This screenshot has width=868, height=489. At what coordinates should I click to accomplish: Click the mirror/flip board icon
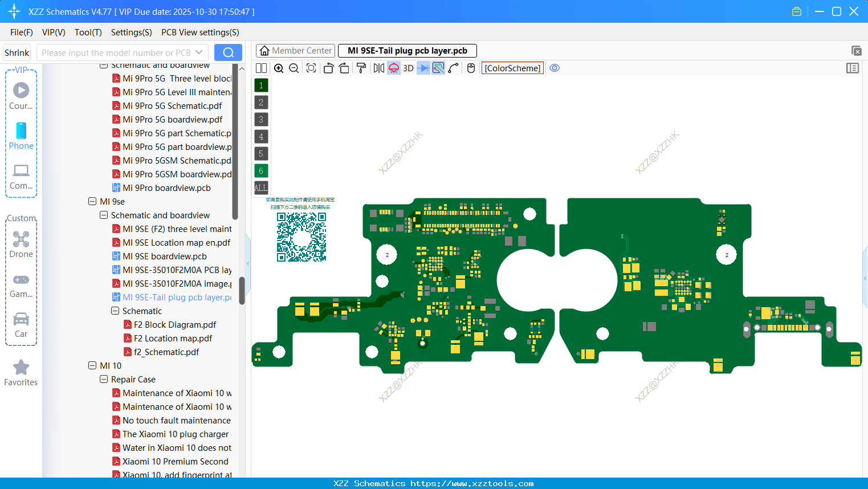(x=378, y=68)
